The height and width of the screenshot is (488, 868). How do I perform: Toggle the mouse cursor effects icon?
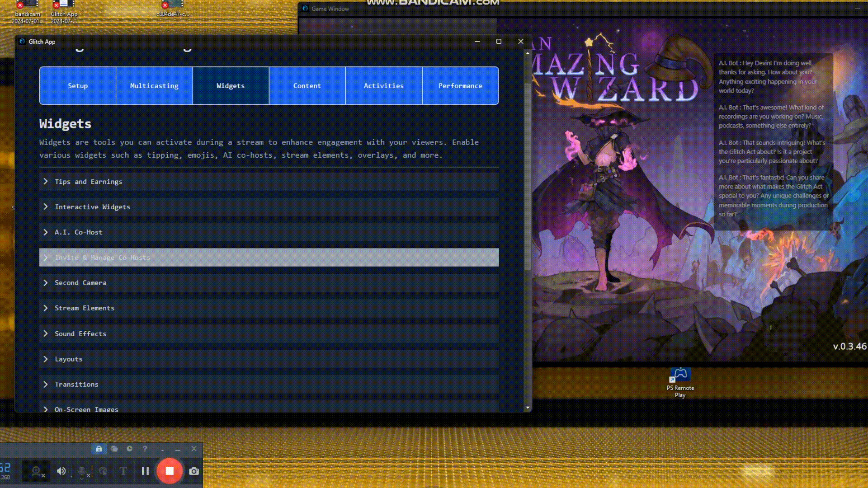pyautogui.click(x=103, y=471)
